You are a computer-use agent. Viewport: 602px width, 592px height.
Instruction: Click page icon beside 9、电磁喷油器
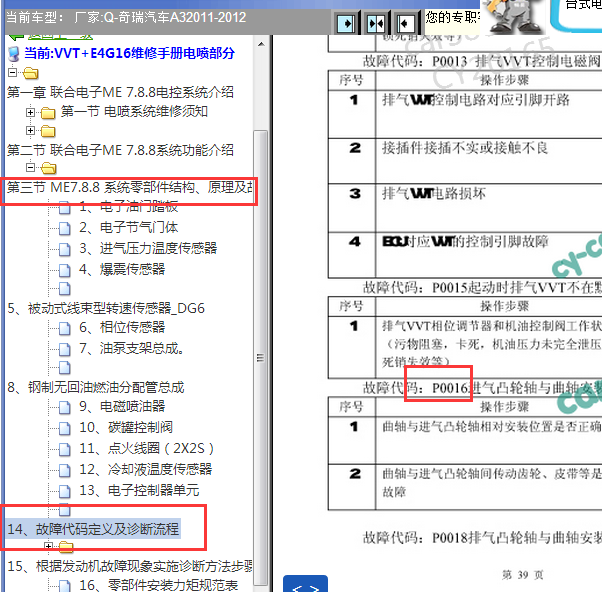pos(64,407)
